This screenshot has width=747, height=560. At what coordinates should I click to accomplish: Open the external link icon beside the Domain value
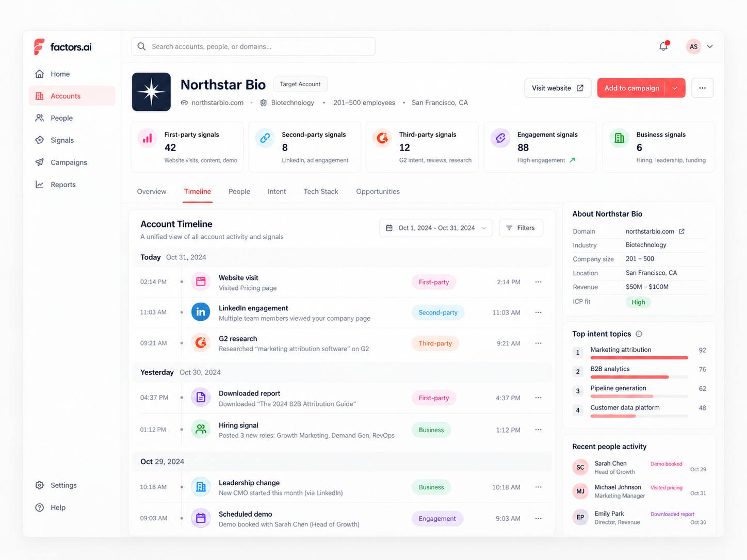(x=681, y=232)
